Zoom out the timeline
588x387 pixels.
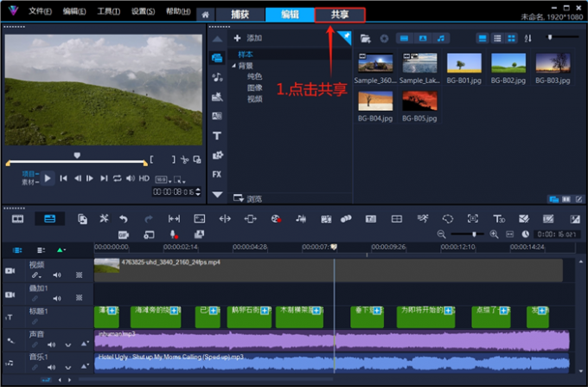pos(441,235)
